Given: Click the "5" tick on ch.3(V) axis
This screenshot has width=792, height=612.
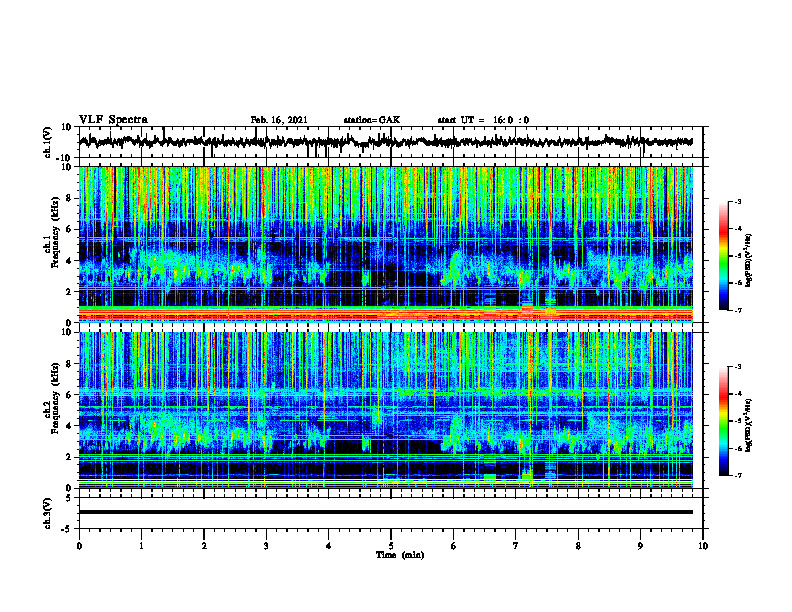Looking at the screenshot, I should [69, 498].
